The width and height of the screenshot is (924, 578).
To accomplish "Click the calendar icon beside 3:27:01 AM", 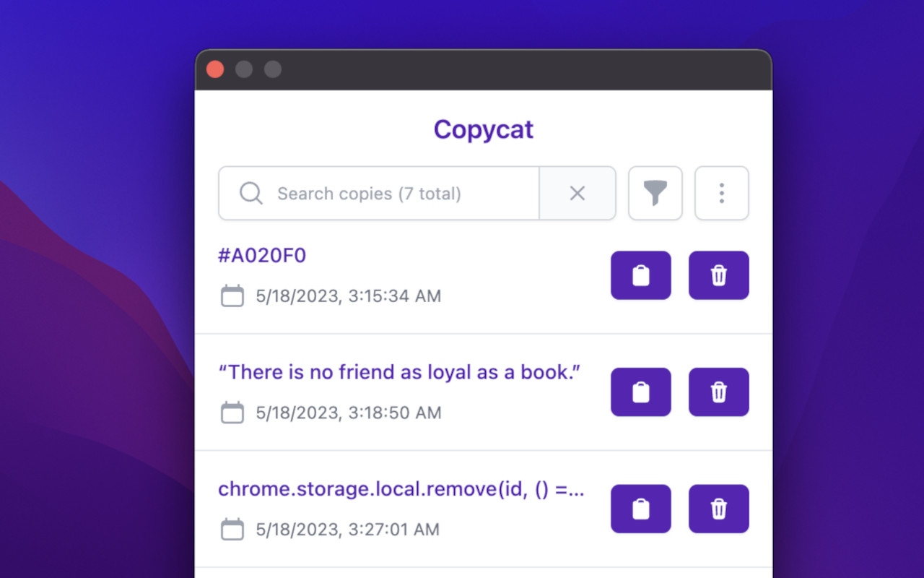I will (x=232, y=530).
